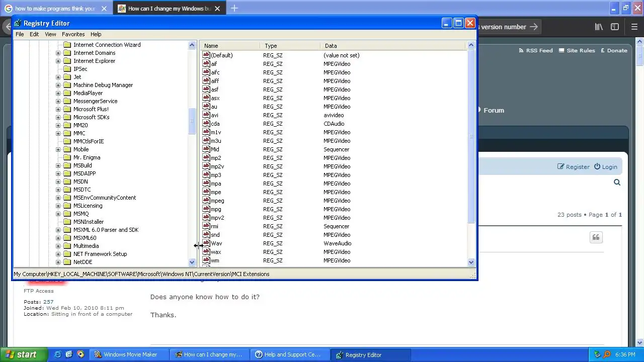Viewport: 644px width, 362px height.
Task: Expand the Machine Debug Manager key
Action: click(58, 85)
